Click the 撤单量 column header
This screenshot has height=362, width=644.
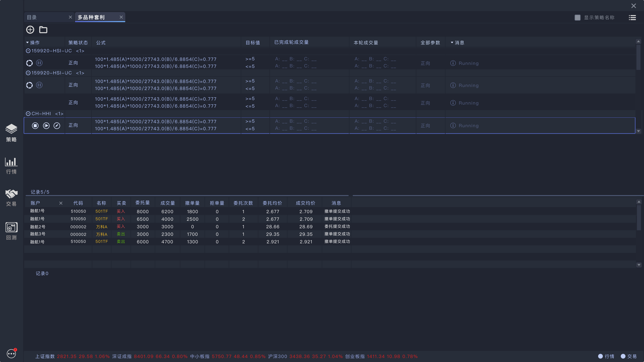click(192, 203)
